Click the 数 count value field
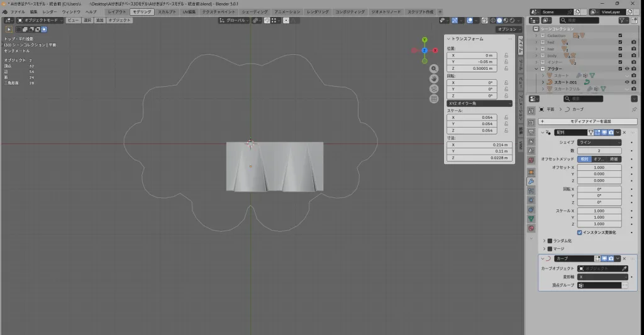644x335 pixels. [x=600, y=151]
